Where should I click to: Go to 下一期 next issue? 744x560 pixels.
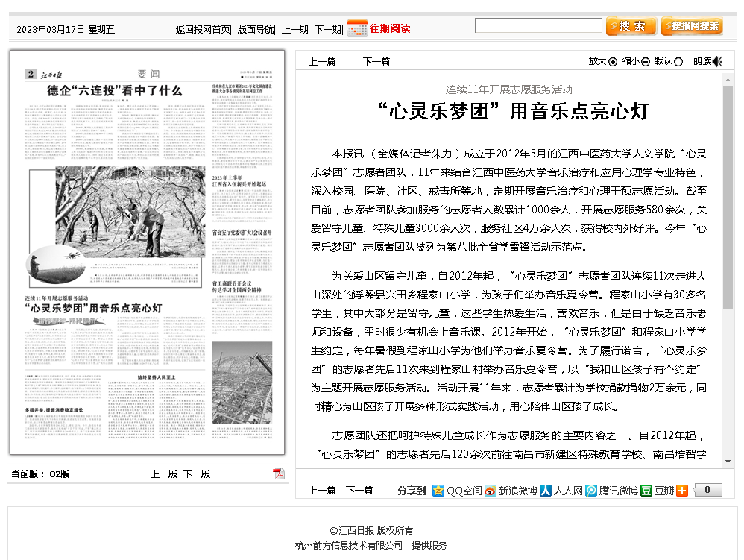pyautogui.click(x=327, y=29)
